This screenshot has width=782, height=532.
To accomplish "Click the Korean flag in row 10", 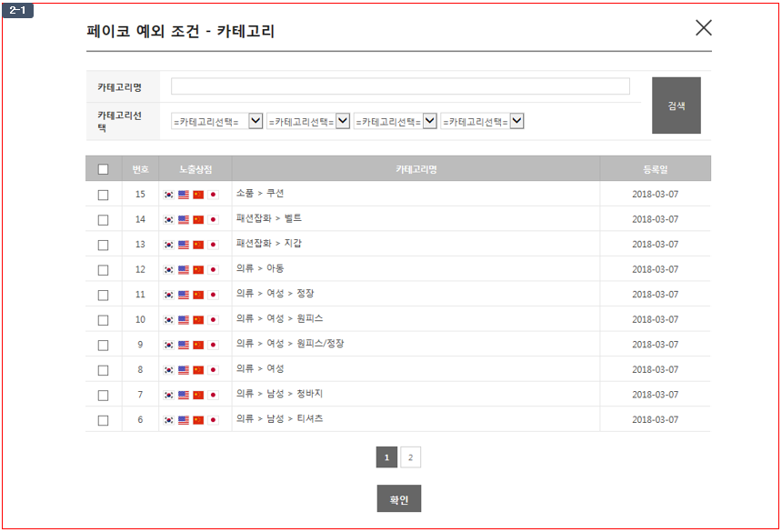I will coord(168,319).
